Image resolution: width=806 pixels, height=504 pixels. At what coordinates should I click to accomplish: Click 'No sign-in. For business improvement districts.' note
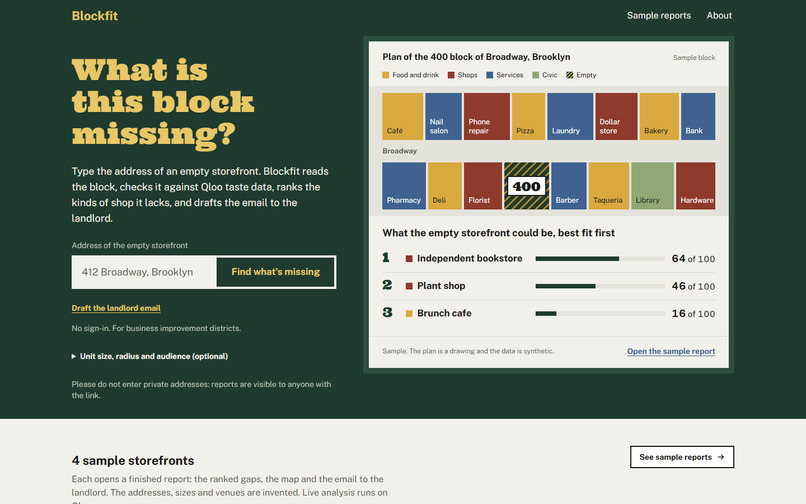coord(156,328)
